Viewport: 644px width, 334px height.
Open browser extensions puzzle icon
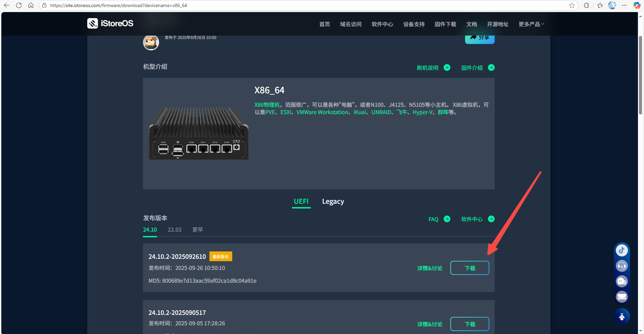click(x=586, y=5)
